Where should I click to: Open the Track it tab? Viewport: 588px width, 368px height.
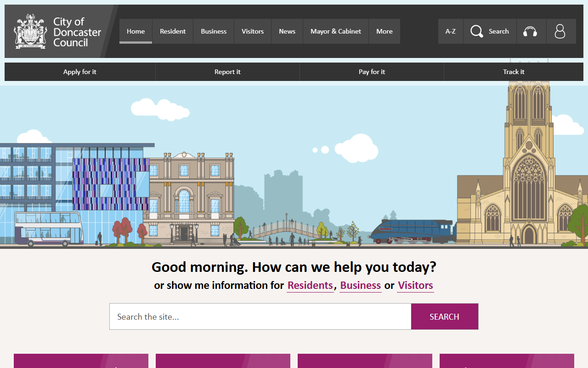[x=514, y=72]
